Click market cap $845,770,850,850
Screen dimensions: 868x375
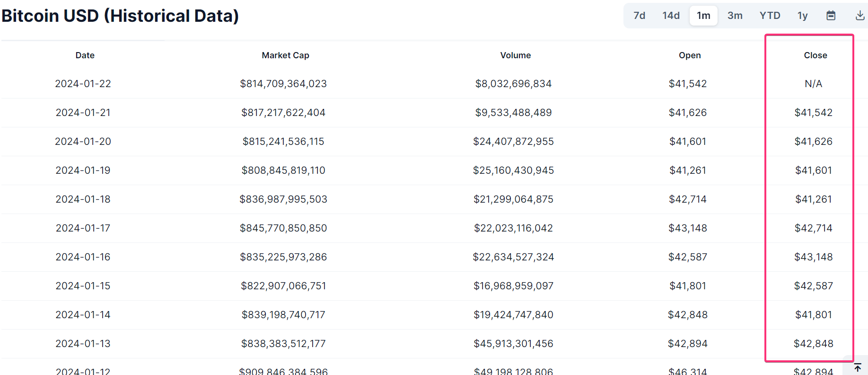[283, 228]
